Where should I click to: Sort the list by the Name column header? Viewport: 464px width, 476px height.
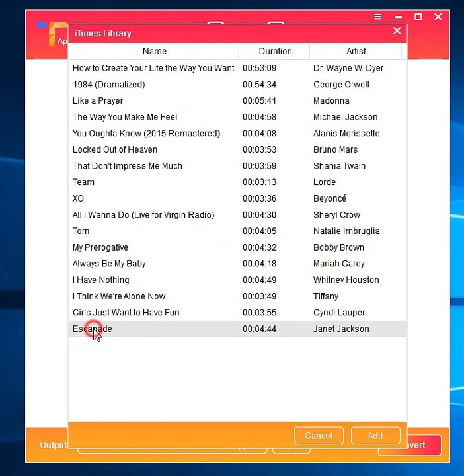point(154,51)
